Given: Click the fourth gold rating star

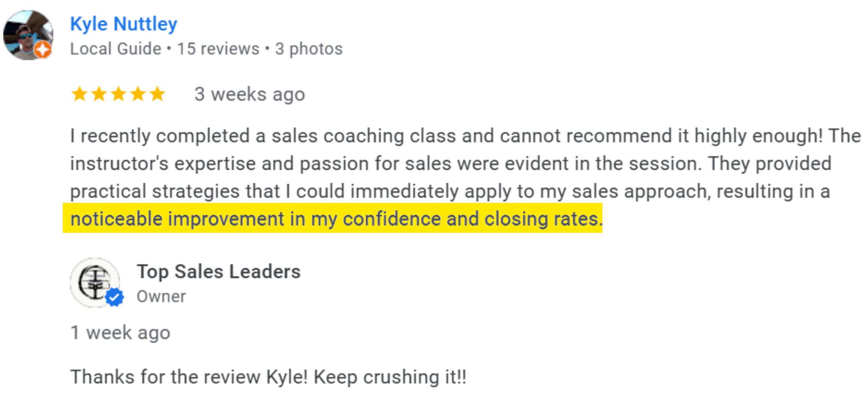Looking at the screenshot, I should point(138,94).
